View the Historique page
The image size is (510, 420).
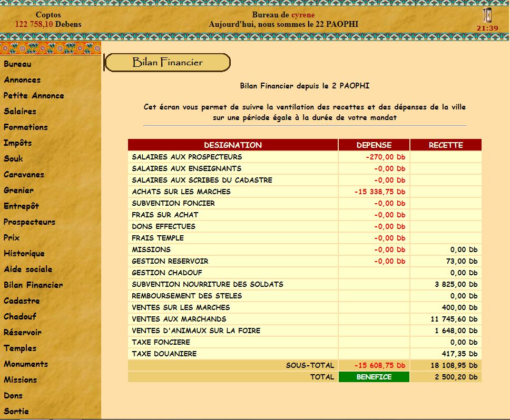(x=24, y=254)
